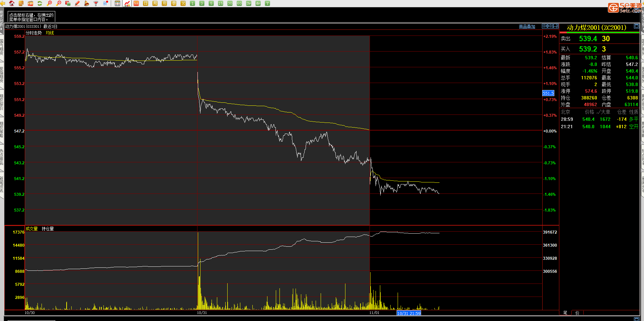This screenshot has width=644, height=321.
Task: Toggle the 60-minute period button
Action: pos(239,3)
